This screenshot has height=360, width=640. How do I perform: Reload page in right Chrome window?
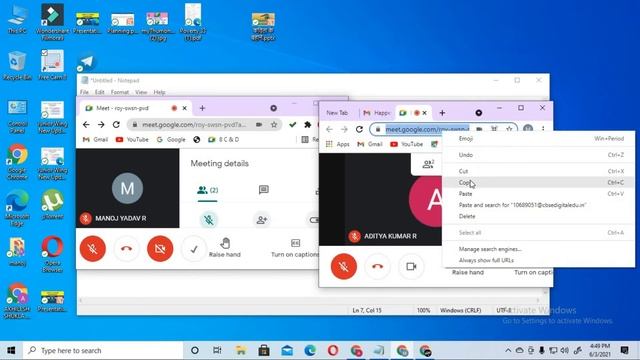point(359,129)
